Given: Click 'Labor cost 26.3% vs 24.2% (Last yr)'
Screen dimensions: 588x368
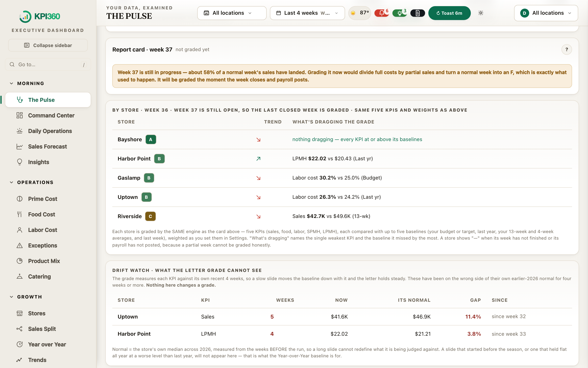Looking at the screenshot, I should 336,197.
